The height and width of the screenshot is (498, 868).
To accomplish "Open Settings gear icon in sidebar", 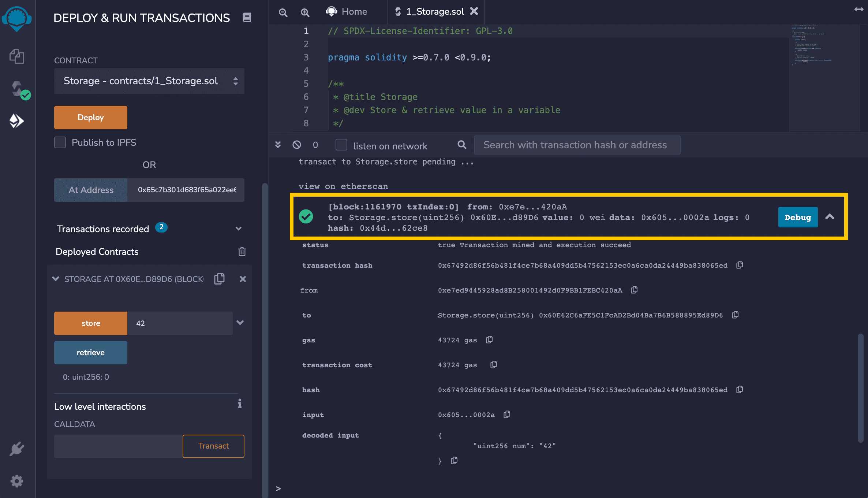I will click(x=17, y=481).
